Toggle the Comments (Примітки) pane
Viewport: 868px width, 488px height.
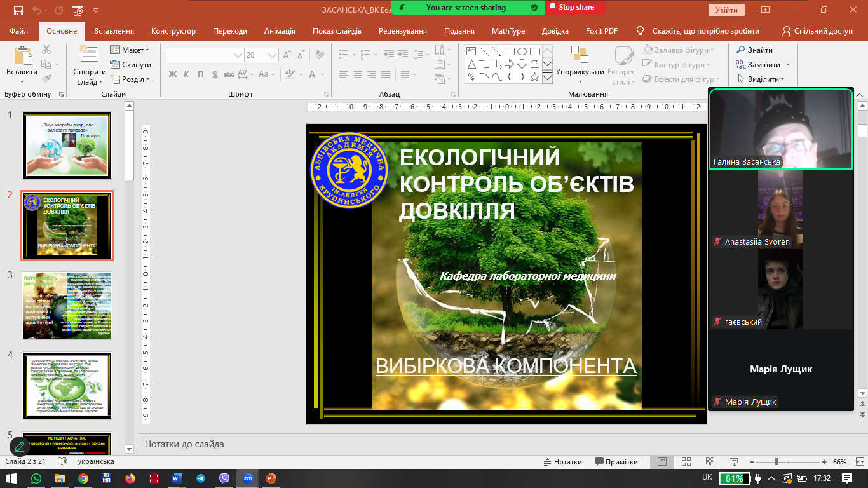click(616, 462)
